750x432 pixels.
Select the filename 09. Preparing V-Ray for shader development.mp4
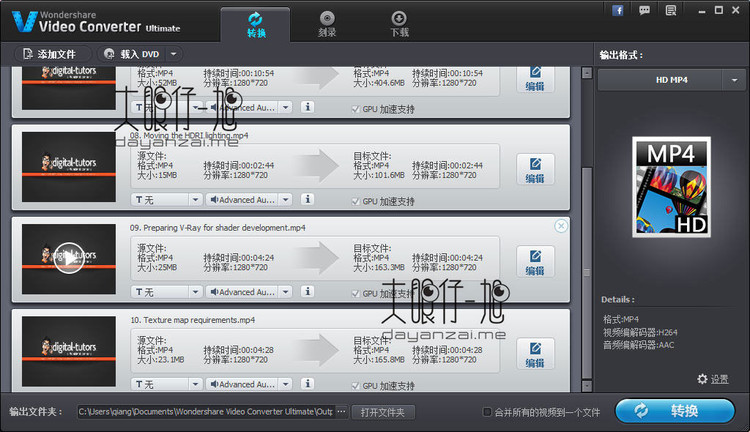[218, 228]
